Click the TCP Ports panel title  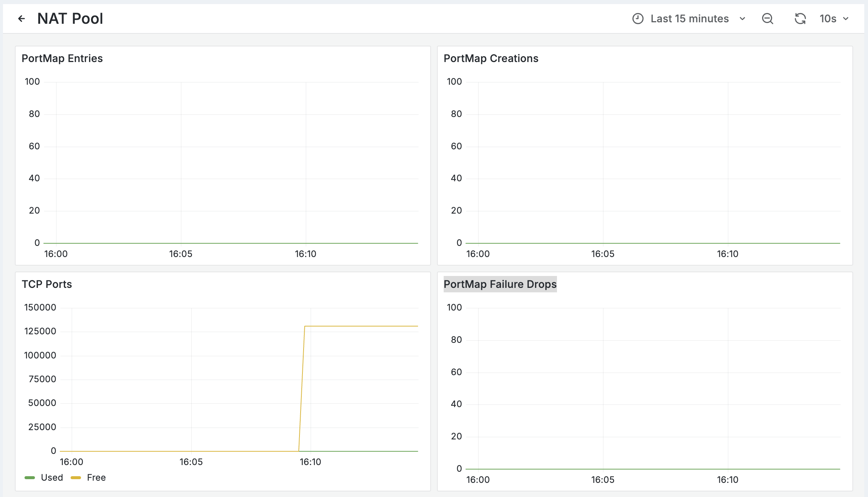coord(47,284)
